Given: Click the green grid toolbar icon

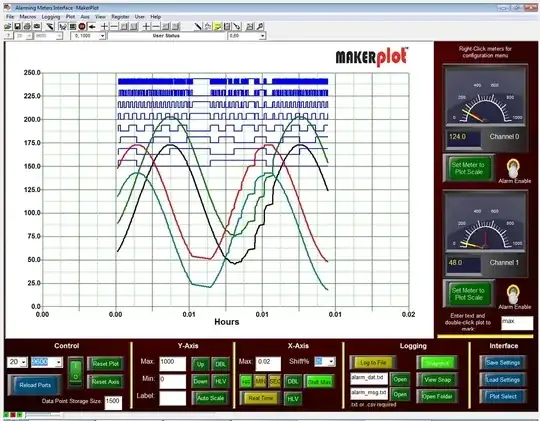Looking at the screenshot, I should click(72, 27).
